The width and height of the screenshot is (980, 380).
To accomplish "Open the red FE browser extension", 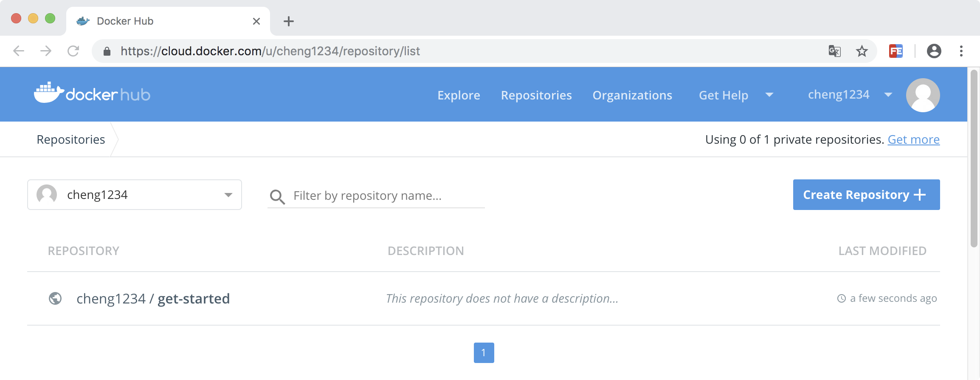I will 896,51.
